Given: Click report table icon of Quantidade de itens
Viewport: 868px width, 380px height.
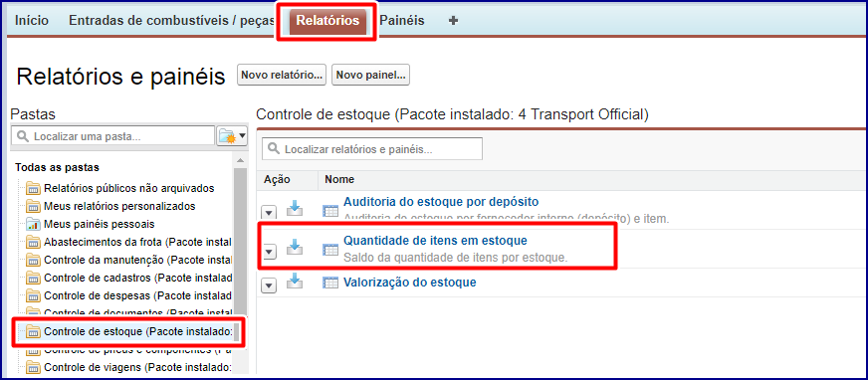Looking at the screenshot, I should (x=330, y=250).
